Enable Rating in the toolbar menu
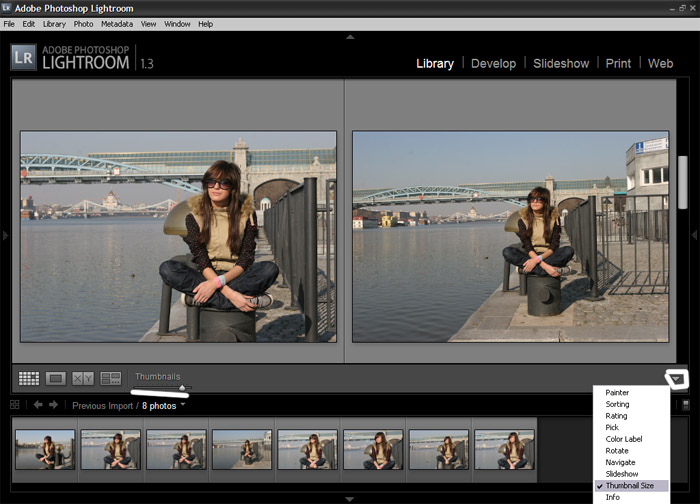Image resolution: width=700 pixels, height=504 pixels. [x=617, y=416]
